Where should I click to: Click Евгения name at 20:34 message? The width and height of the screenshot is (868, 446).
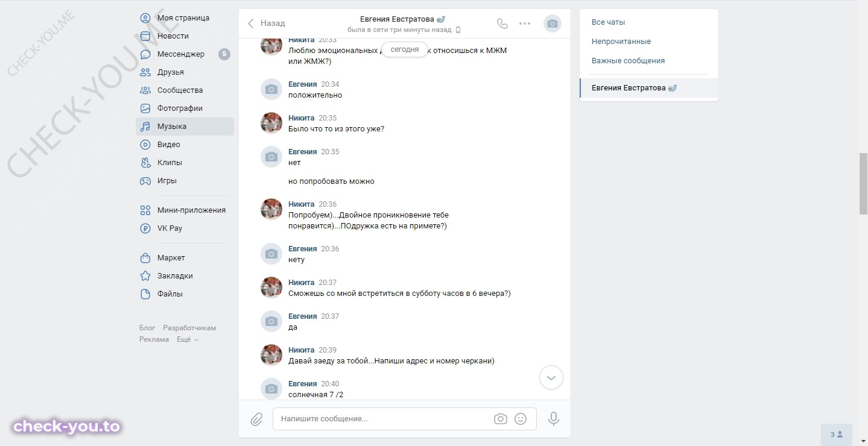point(303,84)
